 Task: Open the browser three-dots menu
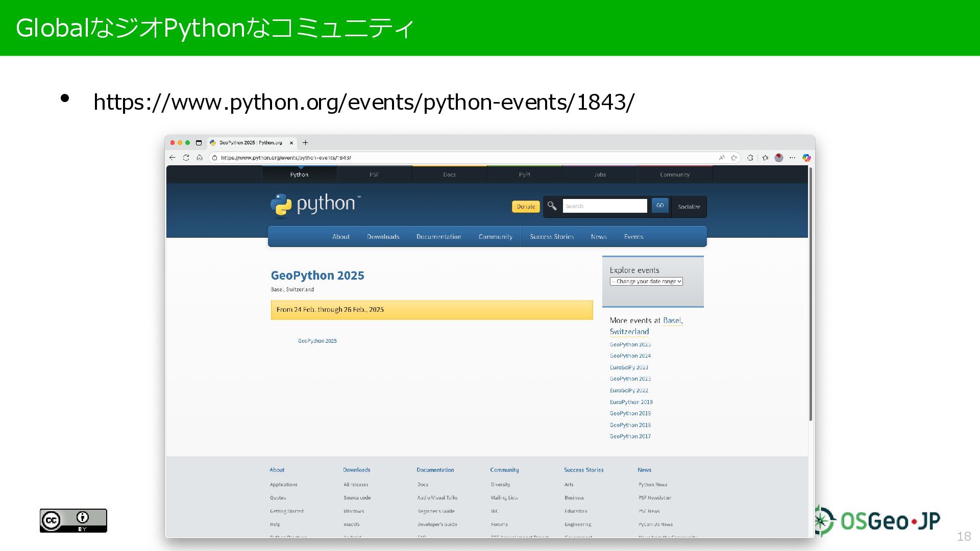tap(792, 158)
